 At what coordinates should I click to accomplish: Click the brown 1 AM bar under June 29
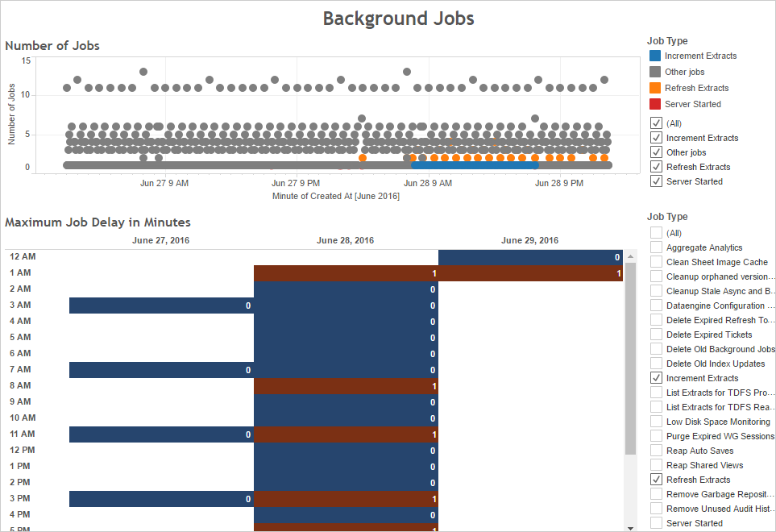click(x=529, y=273)
